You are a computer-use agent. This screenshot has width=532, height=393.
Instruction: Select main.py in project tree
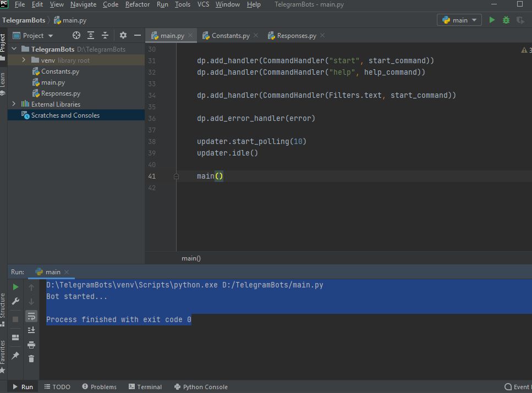coord(53,82)
